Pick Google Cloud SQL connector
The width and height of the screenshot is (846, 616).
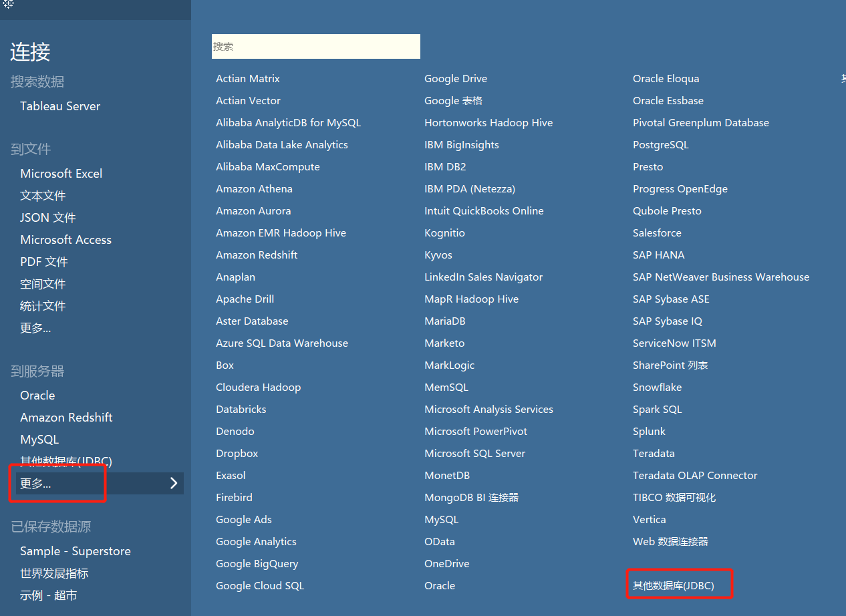click(x=260, y=586)
